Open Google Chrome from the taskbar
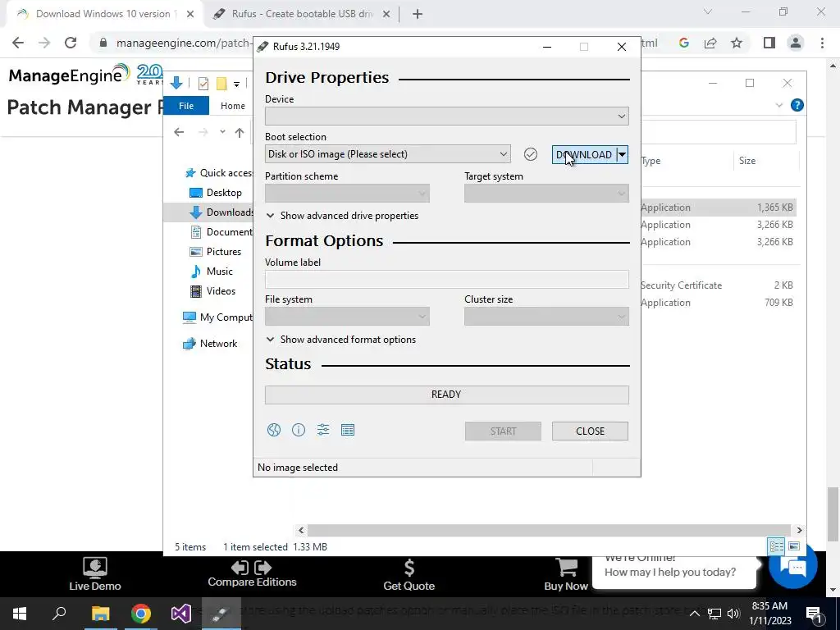This screenshot has height=630, width=840. (x=141, y=614)
